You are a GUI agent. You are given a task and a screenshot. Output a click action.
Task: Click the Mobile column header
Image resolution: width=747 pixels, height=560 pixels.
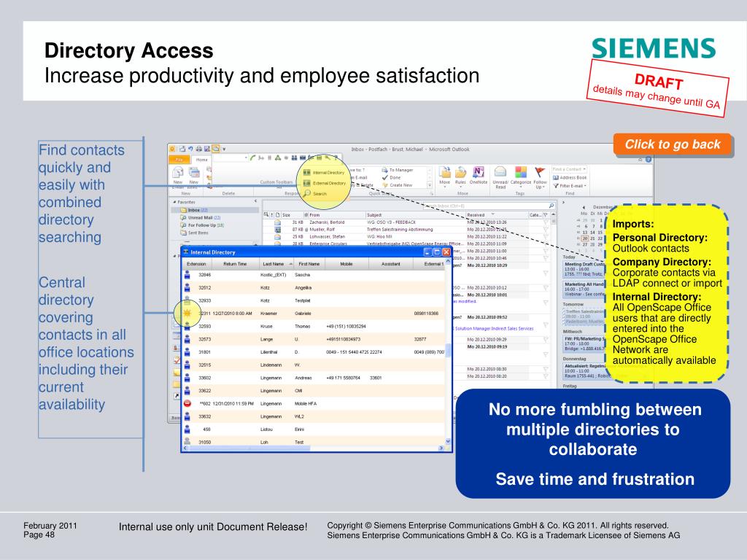pos(346,264)
